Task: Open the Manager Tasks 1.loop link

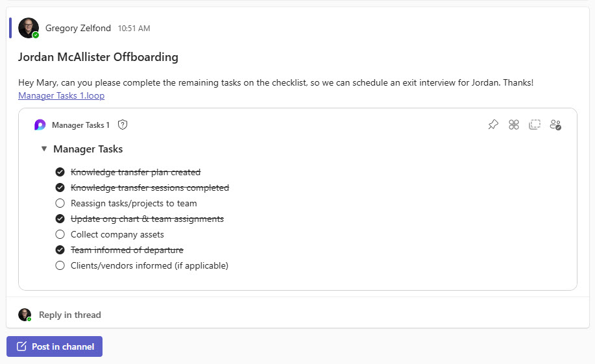Action: 61,95
